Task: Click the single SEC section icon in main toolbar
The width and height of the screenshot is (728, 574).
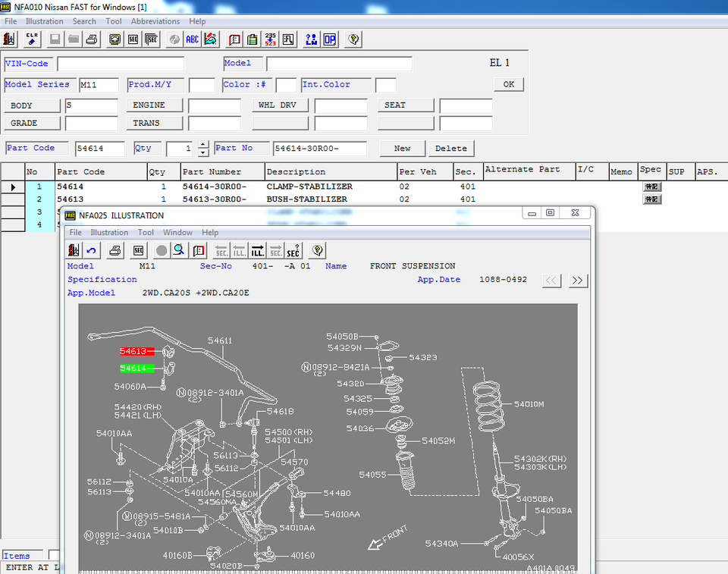Action: 133,39
